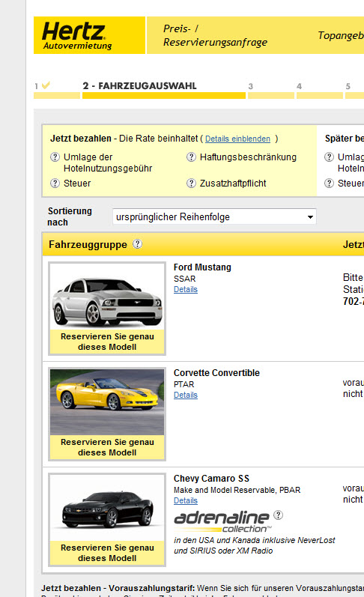Click the black Chevy Camaro image

click(x=107, y=508)
